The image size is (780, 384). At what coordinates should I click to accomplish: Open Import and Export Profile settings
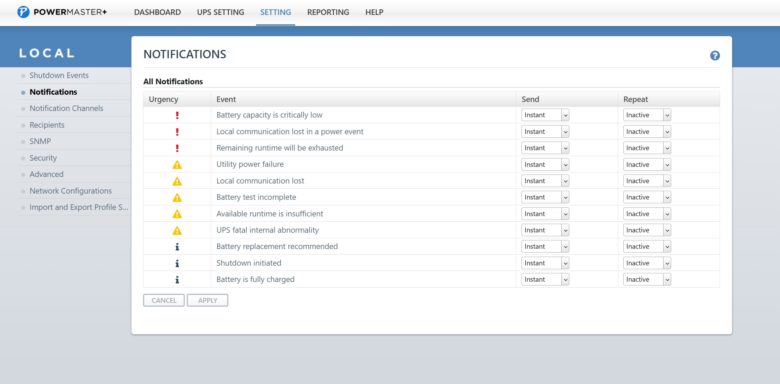79,207
